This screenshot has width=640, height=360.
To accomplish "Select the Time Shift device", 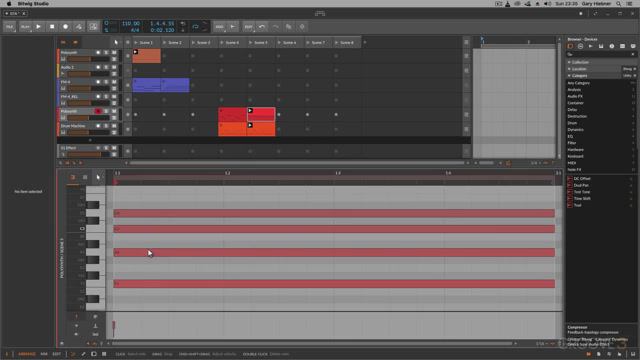I will pos(582,198).
